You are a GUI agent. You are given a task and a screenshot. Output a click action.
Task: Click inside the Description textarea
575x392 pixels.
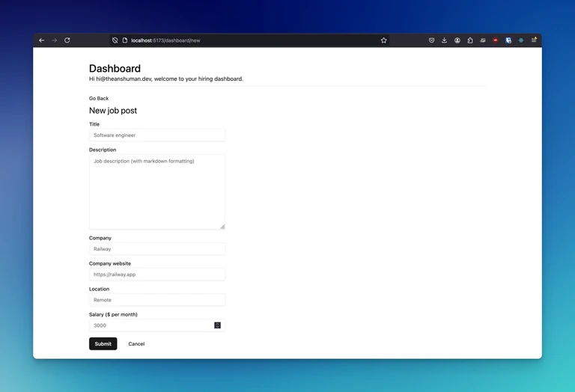click(x=157, y=192)
